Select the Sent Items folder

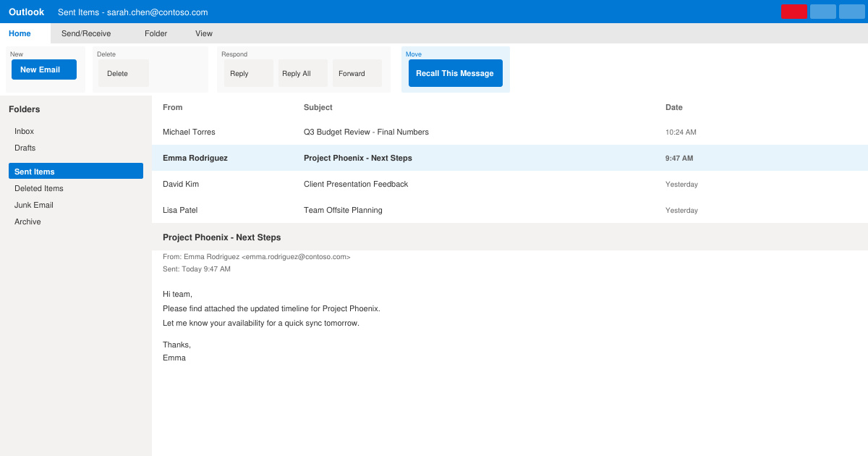[76, 171]
